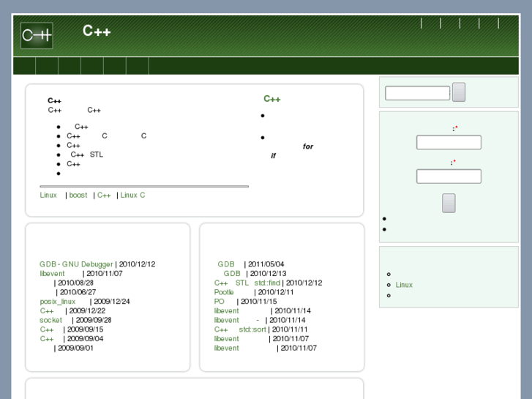This screenshot has height=399, width=532.
Task: Click the second login form text field
Action: 449,176
